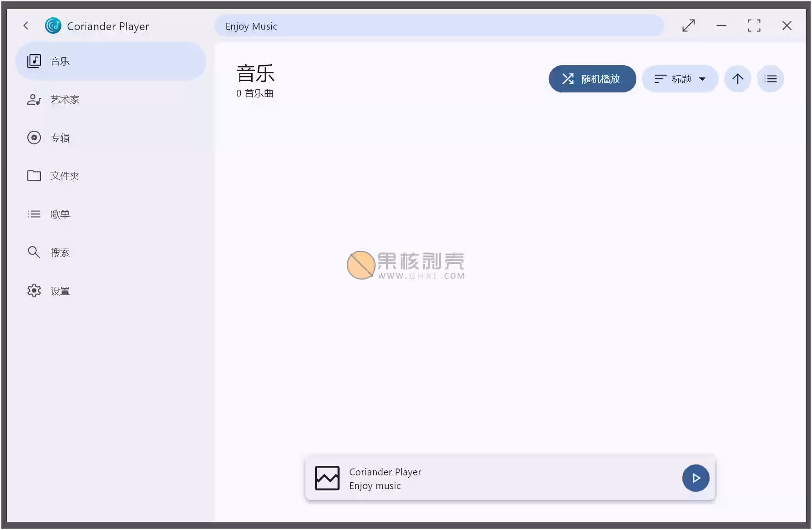Toggle ascending sort order arrow
The height and width of the screenshot is (530, 812).
737,78
